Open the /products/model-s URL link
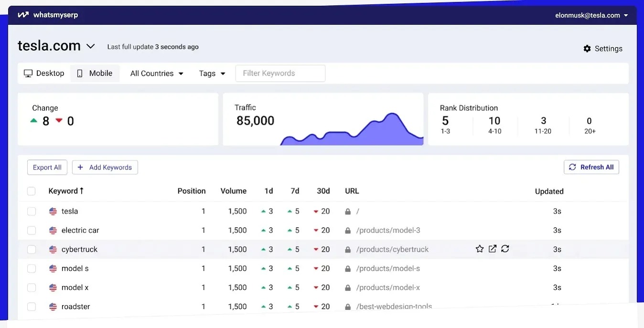 pyautogui.click(x=388, y=268)
